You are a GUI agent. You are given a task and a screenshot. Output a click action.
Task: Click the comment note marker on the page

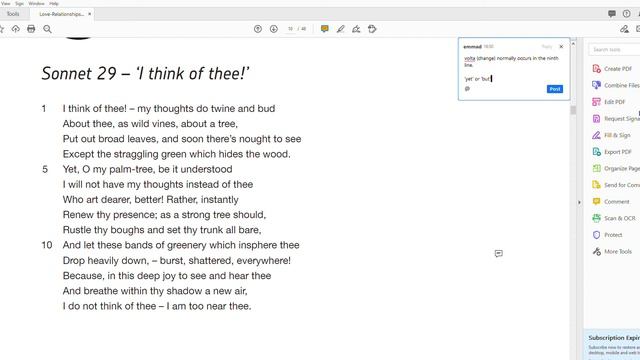pyautogui.click(x=498, y=253)
